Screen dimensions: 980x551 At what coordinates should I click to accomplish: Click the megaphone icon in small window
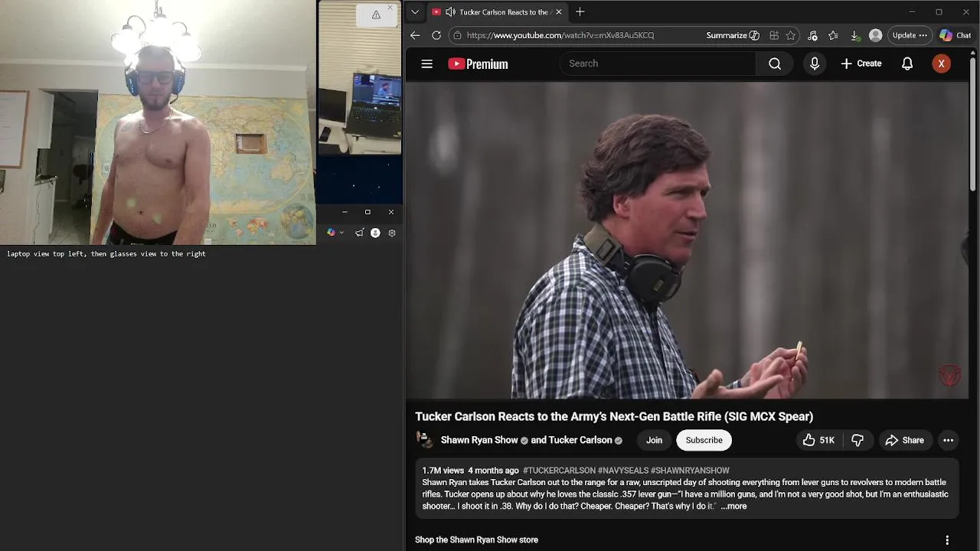click(x=359, y=233)
